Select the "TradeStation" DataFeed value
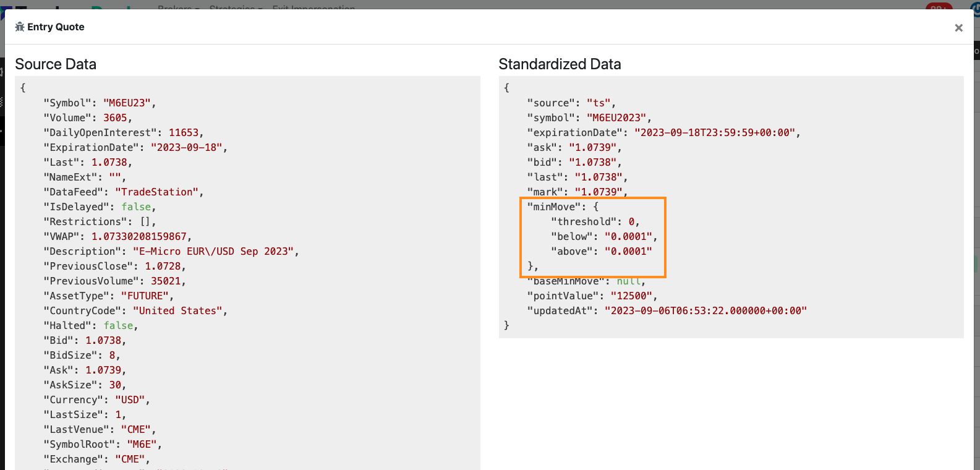 point(156,192)
